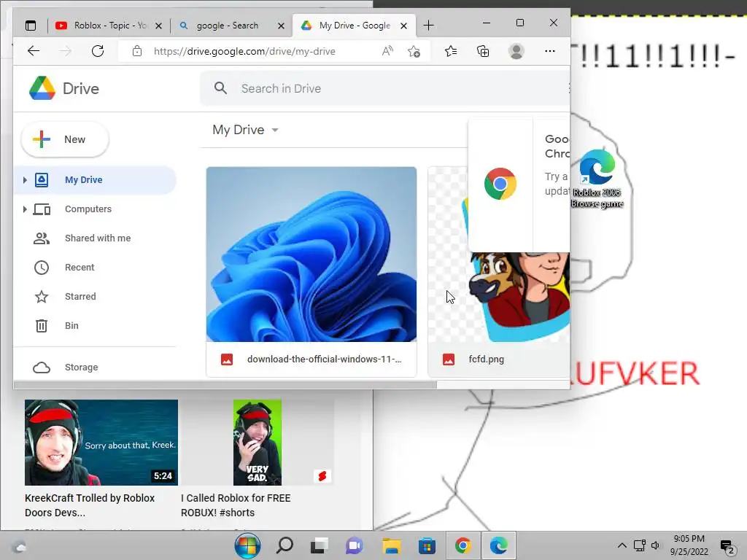747x560 pixels.
Task: View site information lock icon
Action: coord(137,51)
